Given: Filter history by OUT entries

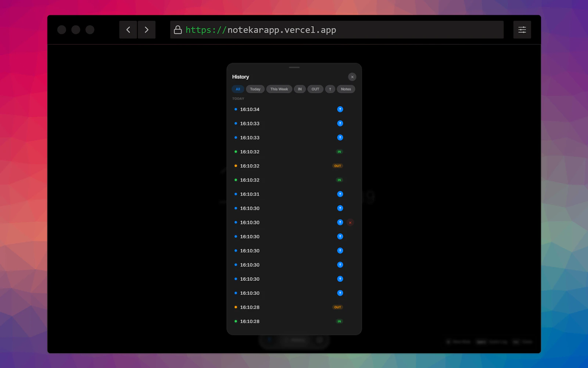Looking at the screenshot, I should coord(315,89).
